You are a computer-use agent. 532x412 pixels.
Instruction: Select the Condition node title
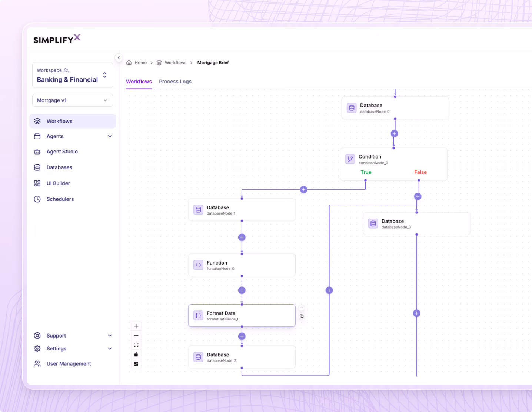[370, 157]
